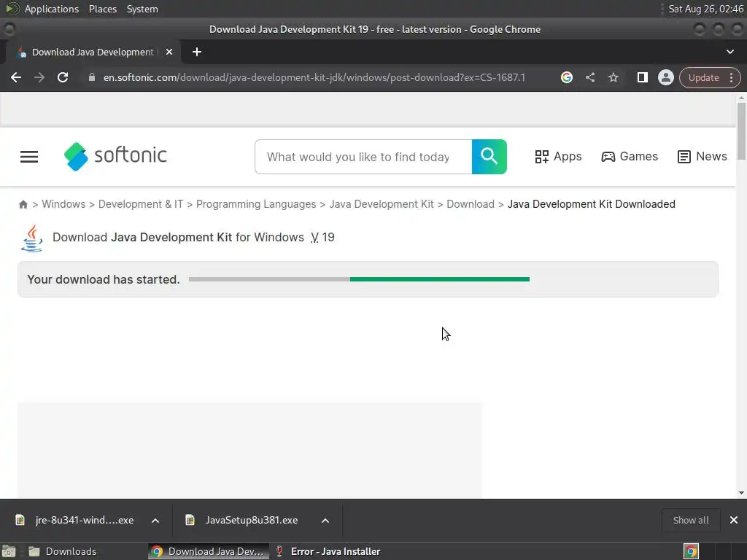747x560 pixels.
Task: Open the Development & IT breadcrumb
Action: [x=141, y=204]
